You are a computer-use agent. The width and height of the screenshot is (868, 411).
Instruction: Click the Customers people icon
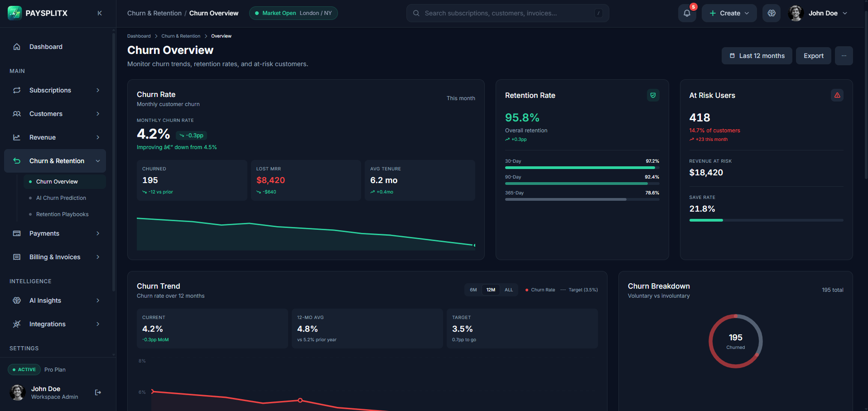(17, 114)
